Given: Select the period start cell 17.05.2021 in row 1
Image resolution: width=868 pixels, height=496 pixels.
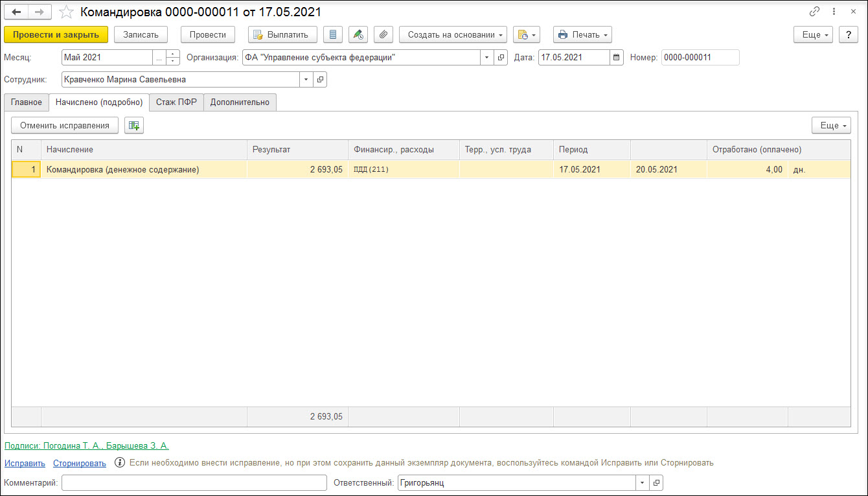Looking at the screenshot, I should [x=592, y=169].
